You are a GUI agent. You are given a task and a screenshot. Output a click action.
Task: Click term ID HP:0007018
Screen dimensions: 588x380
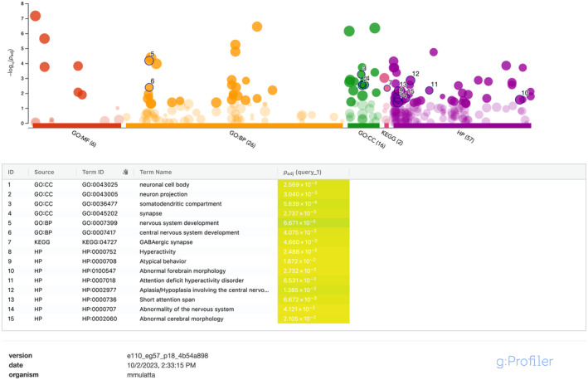coord(99,280)
